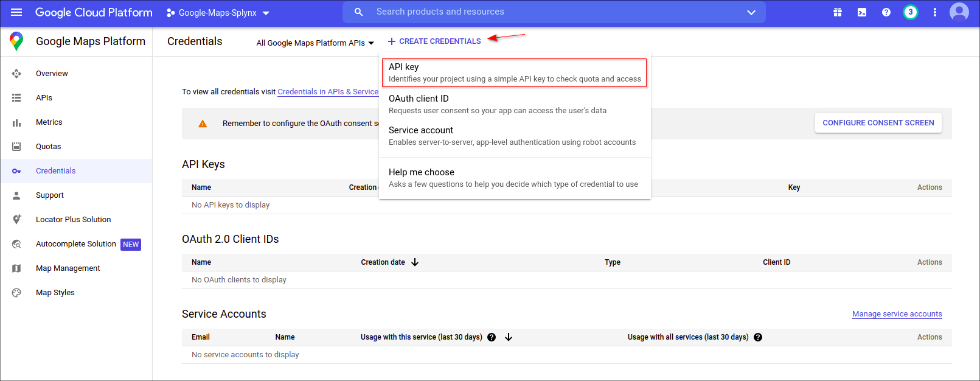Viewport: 980px width, 381px height.
Task: Open the hamburger navigation menu
Action: tap(16, 12)
